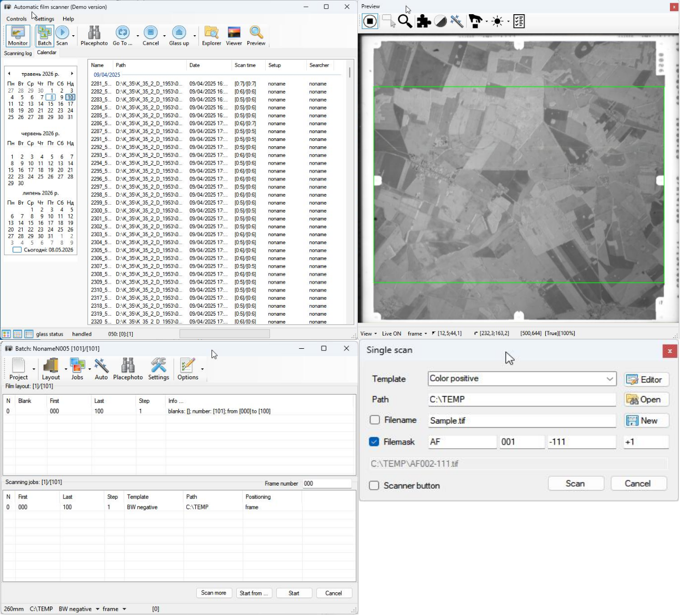Click the Open button next to Path
Image resolution: width=681 pixels, height=616 pixels.
point(647,400)
